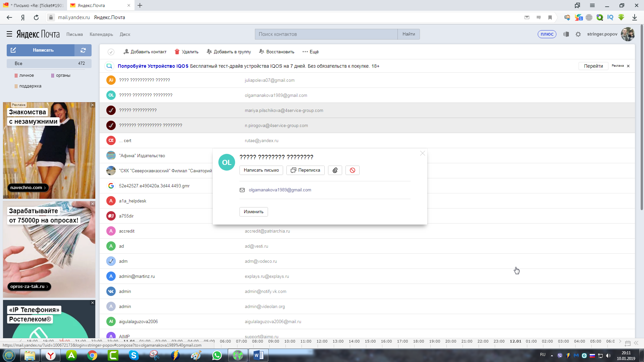This screenshot has width=644, height=362.
Task: Open a new browser tab
Action: point(140,5)
